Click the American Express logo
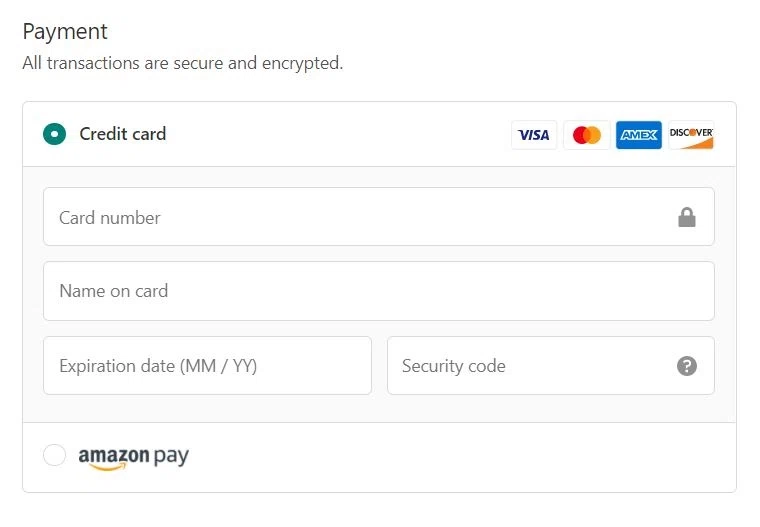The width and height of the screenshot is (760, 527). pos(639,135)
